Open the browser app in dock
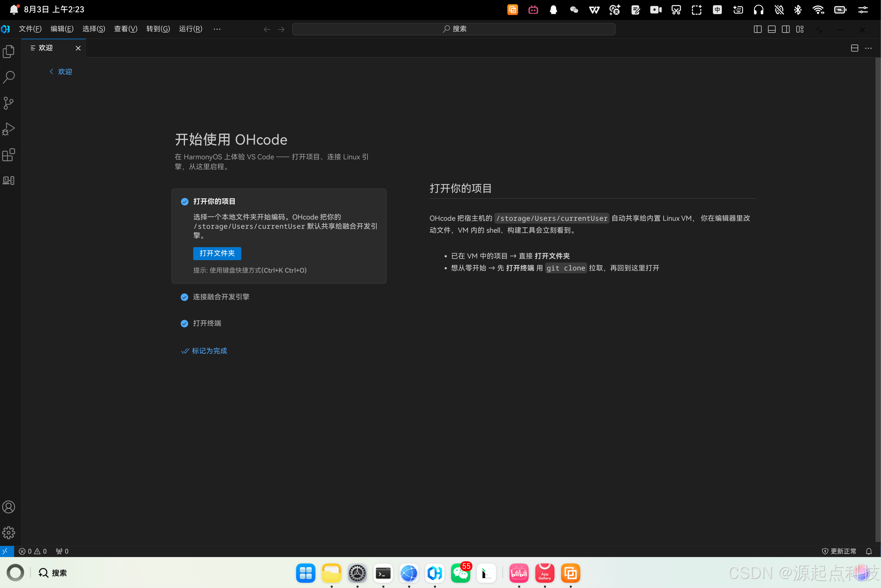This screenshot has width=881, height=588. (x=409, y=573)
